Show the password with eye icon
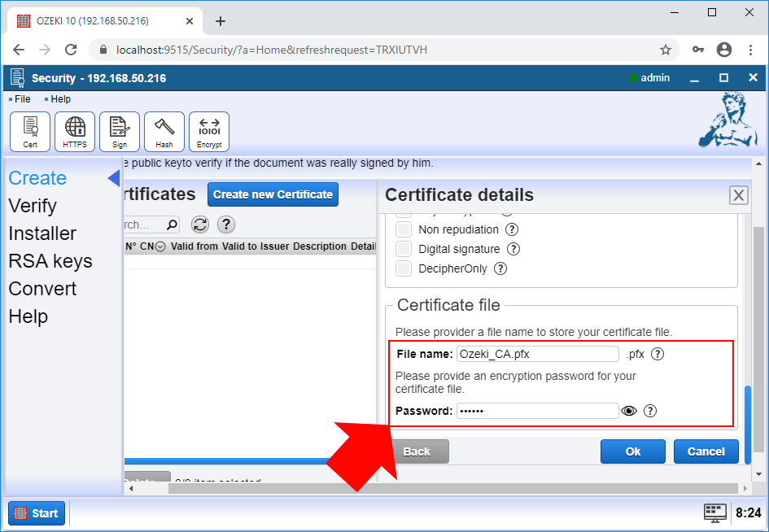The width and height of the screenshot is (769, 532). click(629, 411)
